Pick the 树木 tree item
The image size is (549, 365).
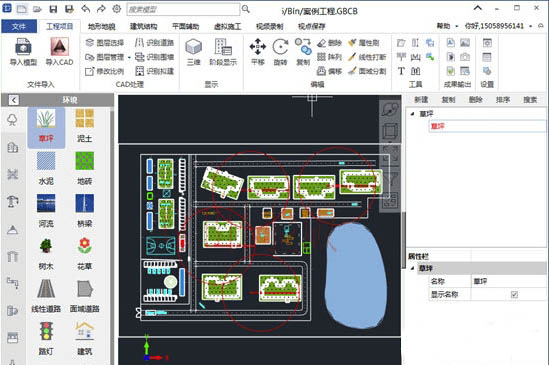[46, 254]
